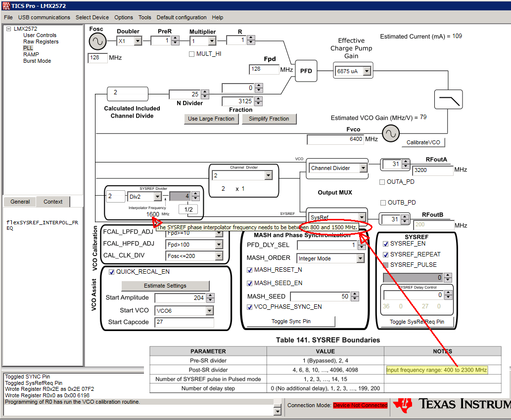Click the N Divider stepper arrows
The image size is (511, 420).
(205, 94)
